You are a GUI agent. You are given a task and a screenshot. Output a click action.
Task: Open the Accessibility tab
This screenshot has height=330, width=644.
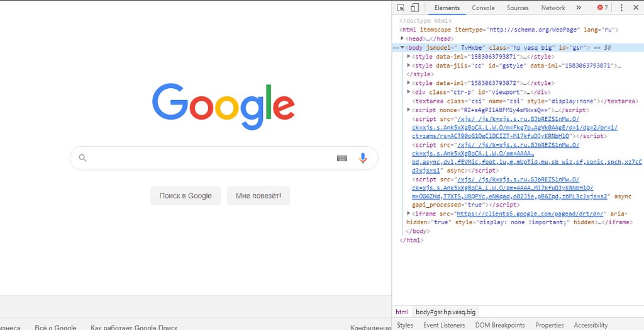591,325
